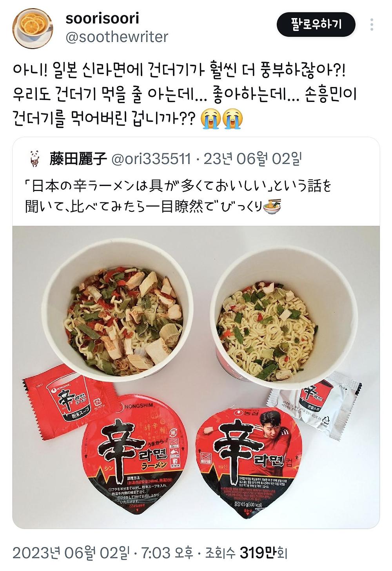Open the three-dot more options menu
Image resolution: width=392 pixels, height=571 pixels.
point(372,25)
